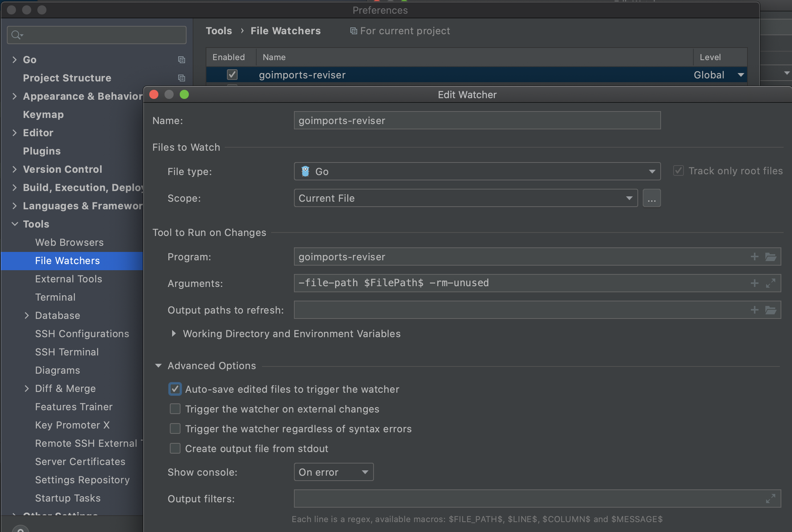Disable auto-save edited files checkbox

pyautogui.click(x=175, y=389)
